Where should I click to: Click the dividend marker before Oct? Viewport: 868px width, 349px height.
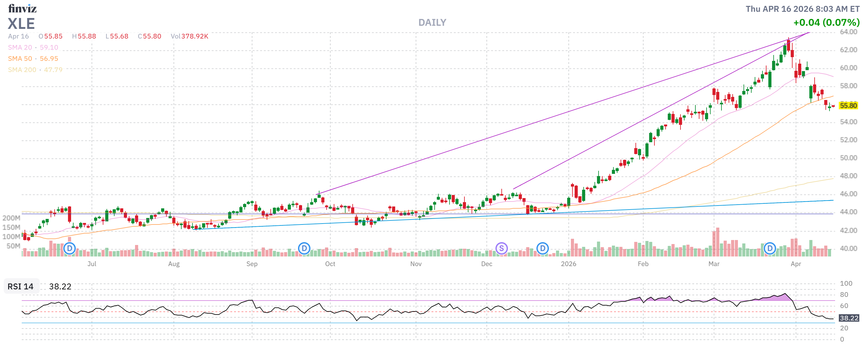click(x=304, y=249)
